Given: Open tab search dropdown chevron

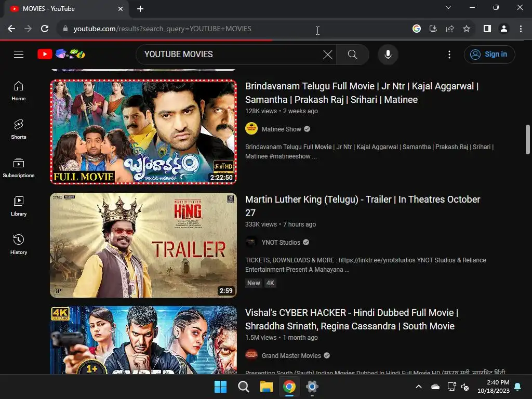Looking at the screenshot, I should (448, 7).
